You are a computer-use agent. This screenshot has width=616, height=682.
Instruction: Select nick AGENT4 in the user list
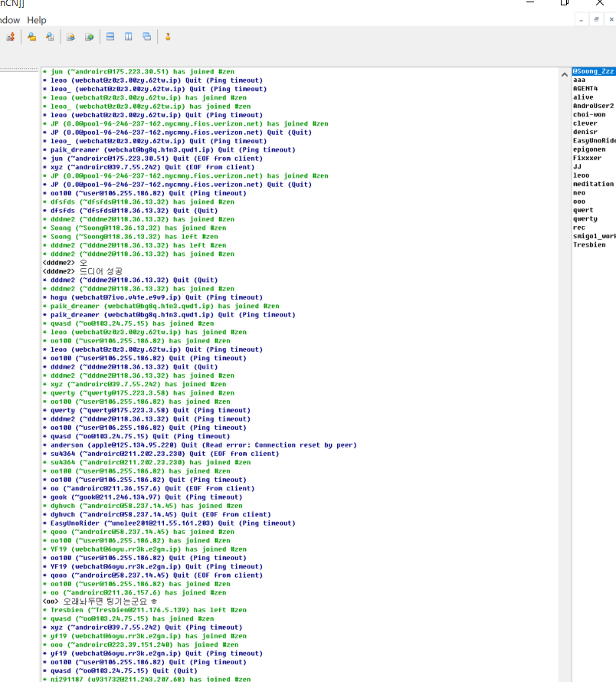click(585, 89)
